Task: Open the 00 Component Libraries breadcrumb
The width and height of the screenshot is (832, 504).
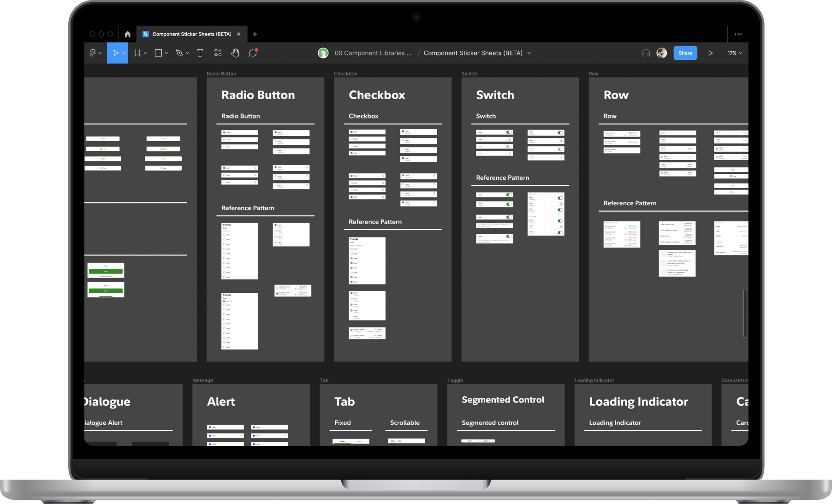Action: (x=373, y=53)
